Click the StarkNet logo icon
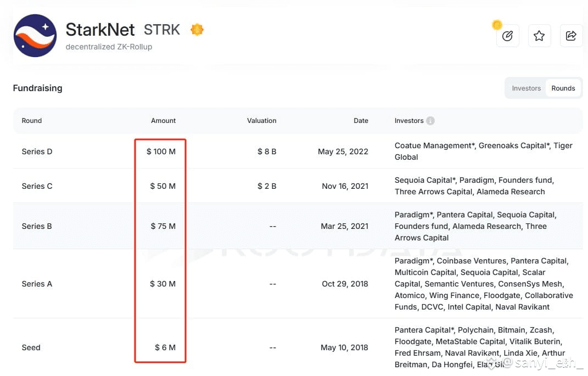Screen dimensions: 588x376 [35, 36]
